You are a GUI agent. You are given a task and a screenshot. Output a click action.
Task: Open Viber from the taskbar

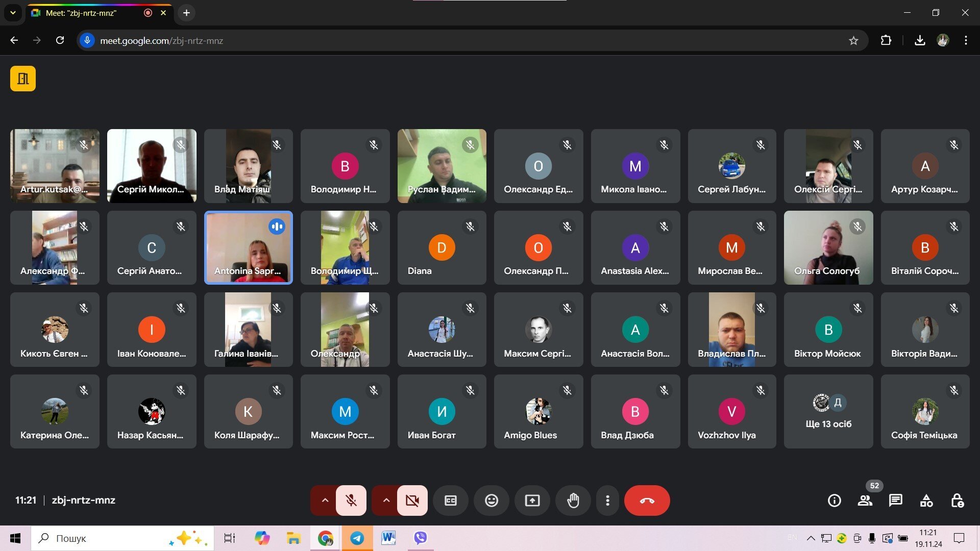[421, 538]
